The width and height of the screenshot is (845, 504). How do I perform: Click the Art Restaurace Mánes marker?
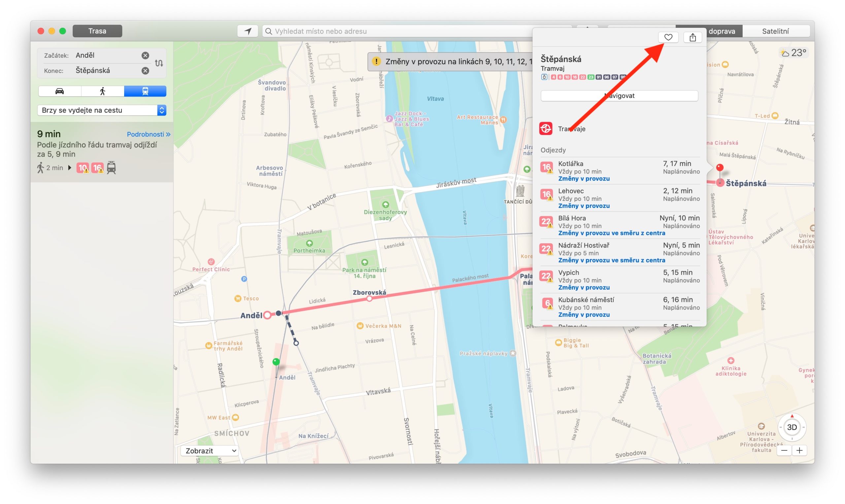click(x=503, y=119)
